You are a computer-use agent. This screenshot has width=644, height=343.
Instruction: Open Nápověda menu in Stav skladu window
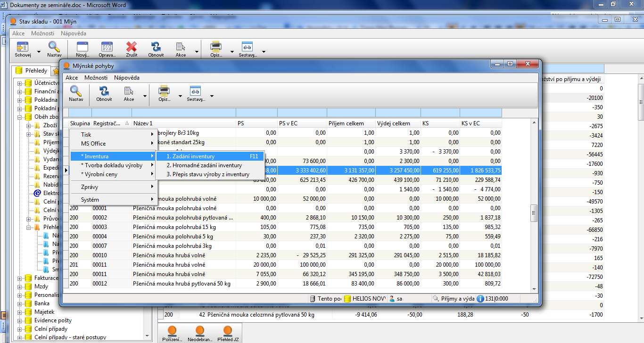74,33
